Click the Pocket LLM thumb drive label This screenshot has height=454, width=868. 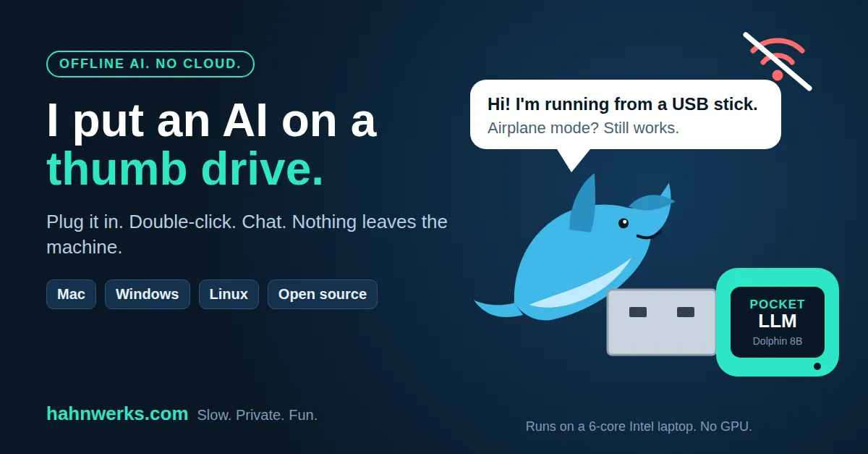(778, 322)
